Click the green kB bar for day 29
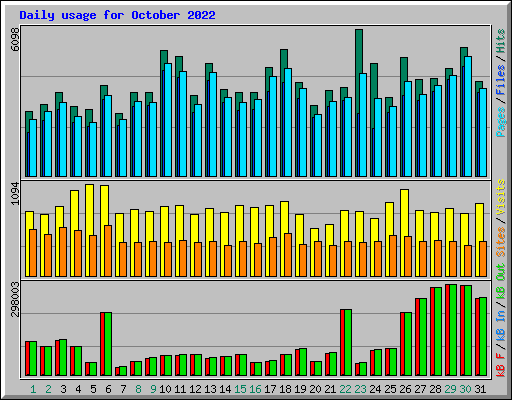Viewport: 512px width, 400px height. pos(453,330)
